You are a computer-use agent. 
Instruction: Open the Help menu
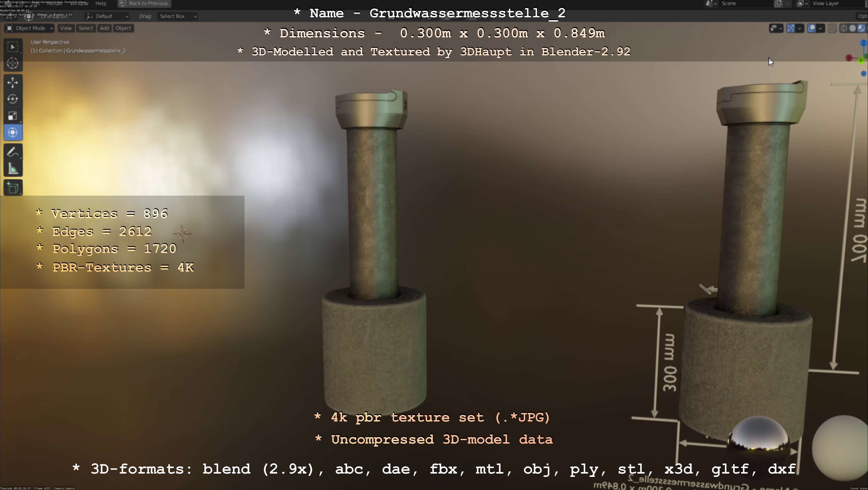[101, 3]
